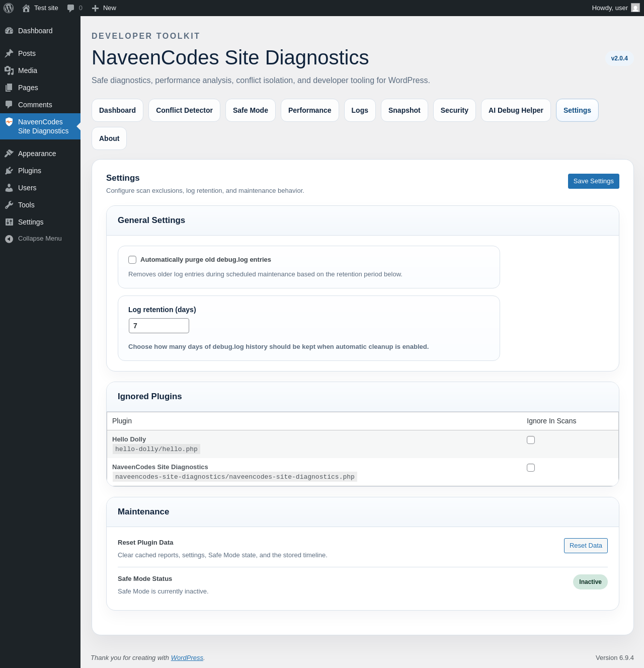Click the Tools wrench icon in sidebar
Image resolution: width=644 pixels, height=668 pixels.
[9, 205]
